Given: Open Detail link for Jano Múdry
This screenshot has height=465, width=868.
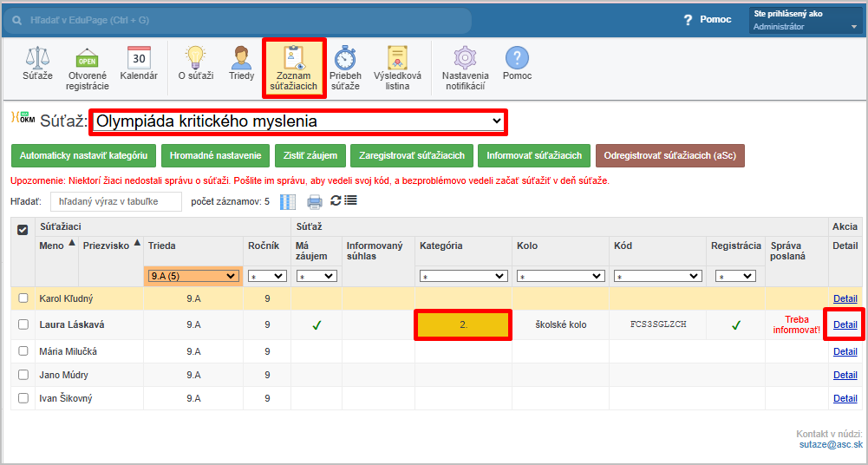Looking at the screenshot, I should (845, 375).
